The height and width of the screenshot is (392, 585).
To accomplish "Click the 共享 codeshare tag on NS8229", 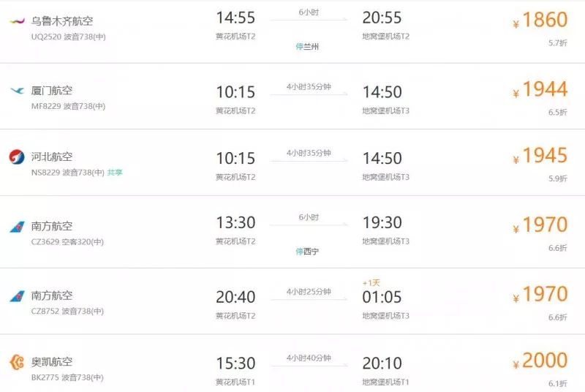I will [115, 173].
